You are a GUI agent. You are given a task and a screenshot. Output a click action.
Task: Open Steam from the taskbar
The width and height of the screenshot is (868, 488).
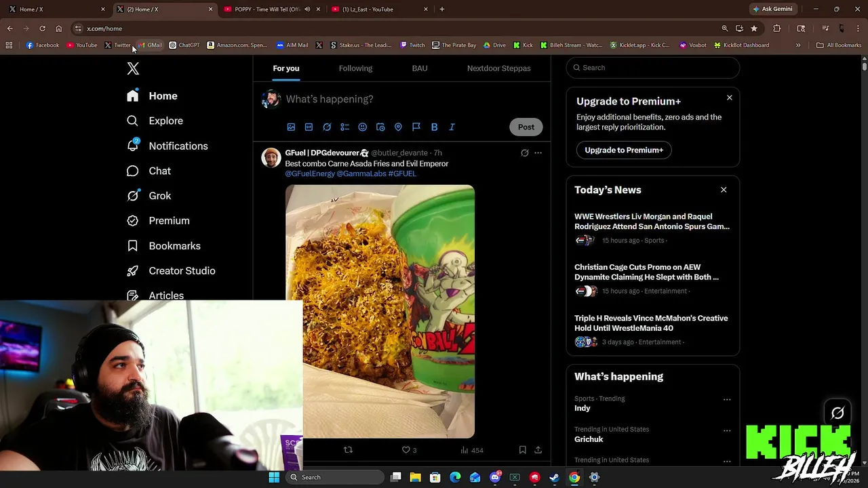(554, 477)
